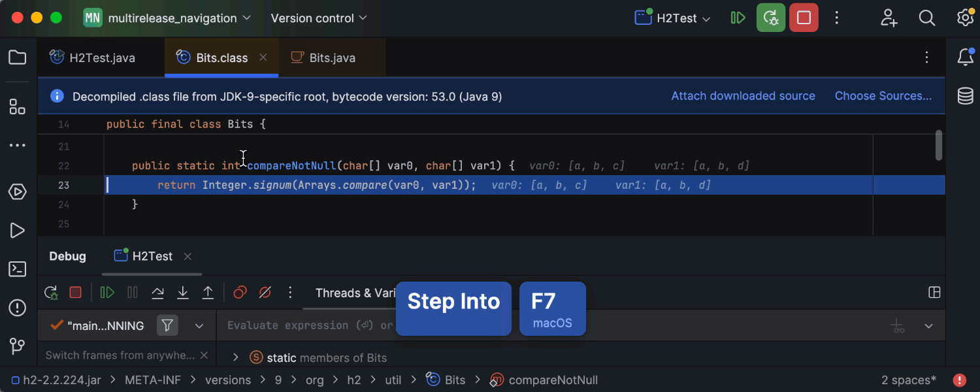Open editor tabs more-options menu
980x392 pixels.
[x=926, y=57]
